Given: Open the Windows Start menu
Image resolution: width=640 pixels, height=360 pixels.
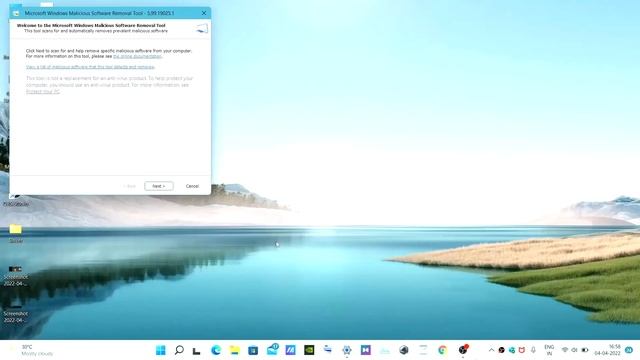Looking at the screenshot, I should coord(161,350).
